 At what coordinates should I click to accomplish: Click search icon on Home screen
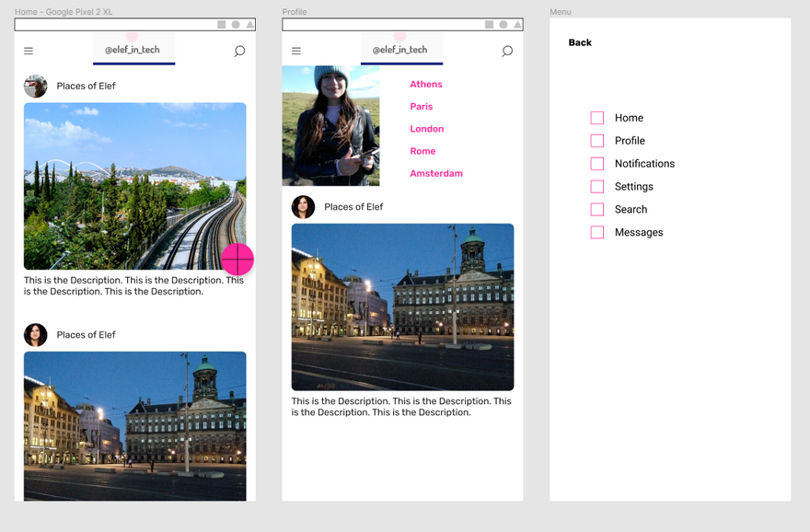239,52
